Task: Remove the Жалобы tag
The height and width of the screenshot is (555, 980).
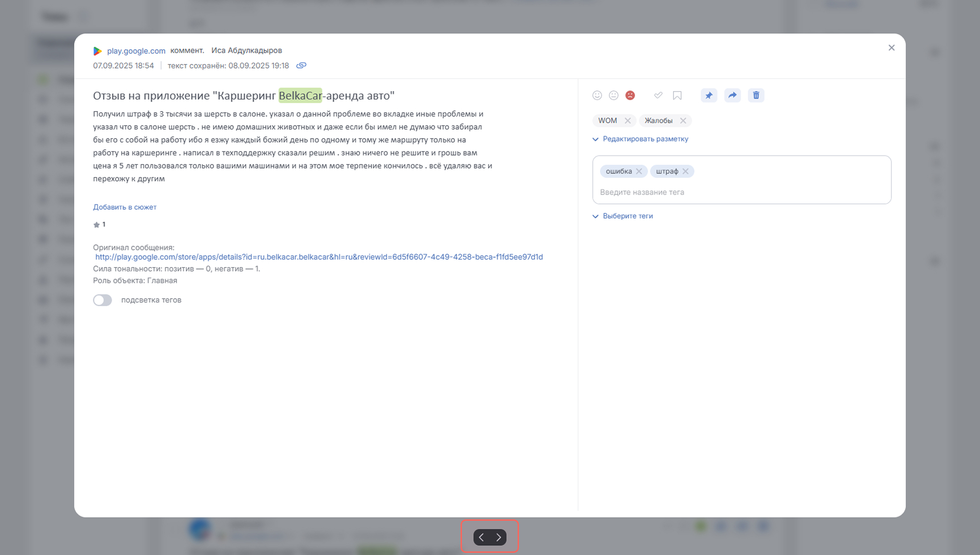Action: (x=683, y=121)
